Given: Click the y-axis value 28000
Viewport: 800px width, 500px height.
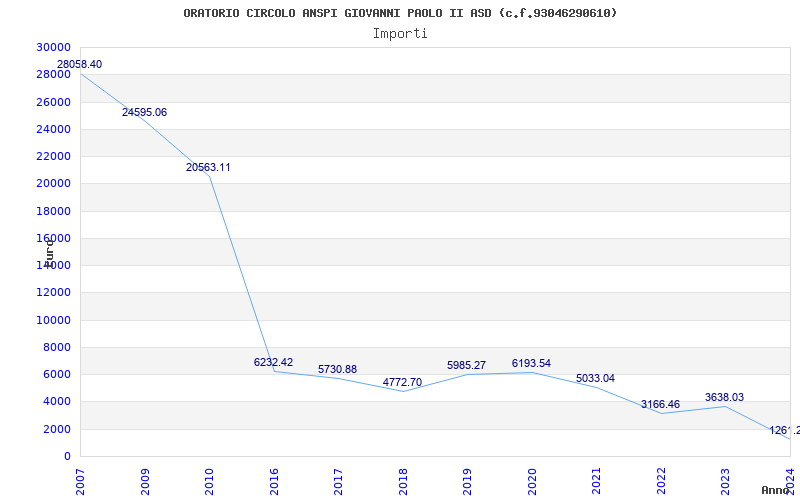Looking at the screenshot, I should (x=54, y=74).
